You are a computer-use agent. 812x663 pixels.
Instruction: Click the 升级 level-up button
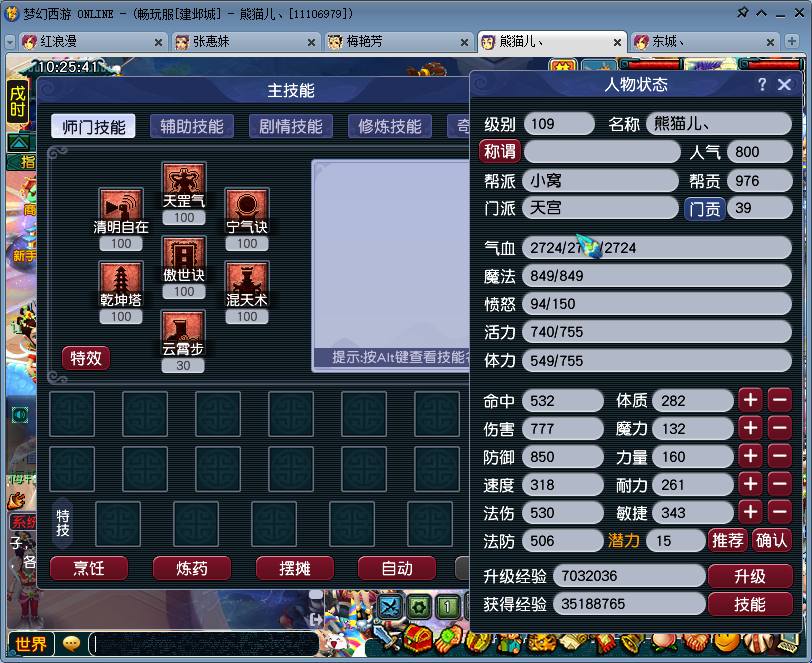(750, 576)
